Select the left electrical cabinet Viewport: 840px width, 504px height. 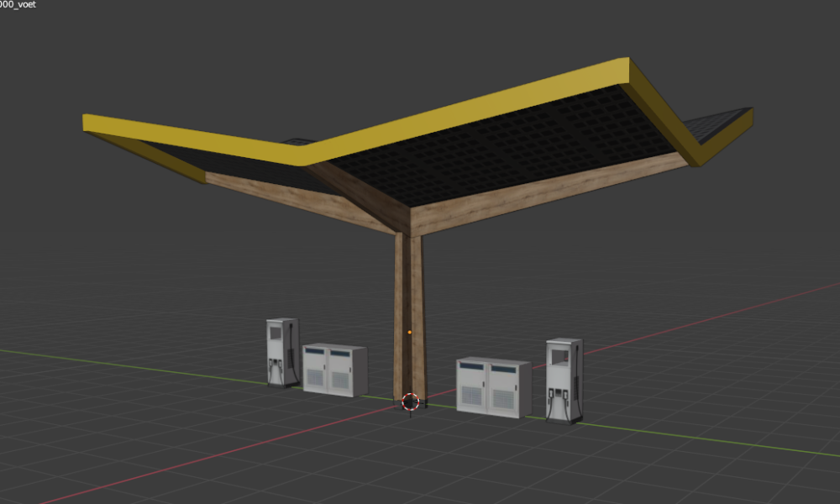(x=333, y=370)
